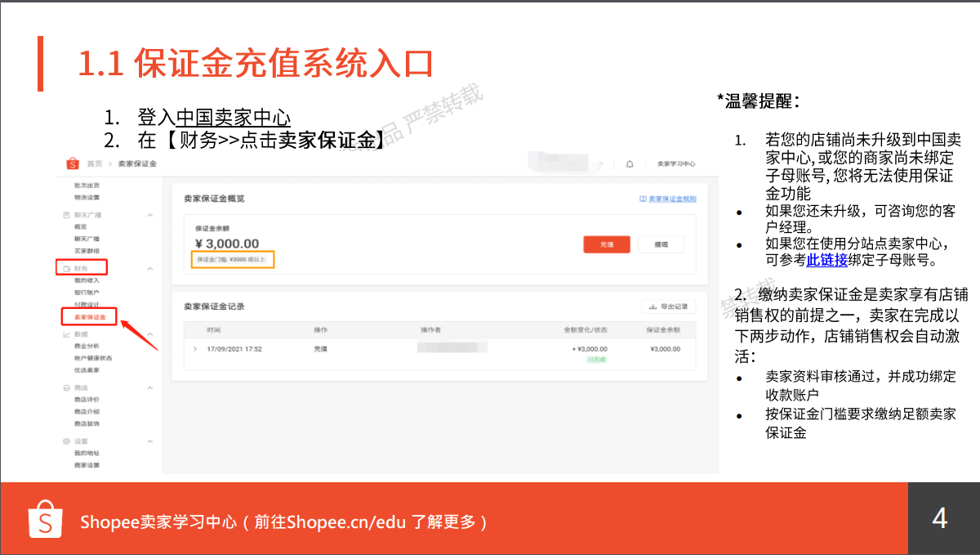Click the 保证金余额 column header
This screenshot has width=980, height=555.
click(663, 329)
